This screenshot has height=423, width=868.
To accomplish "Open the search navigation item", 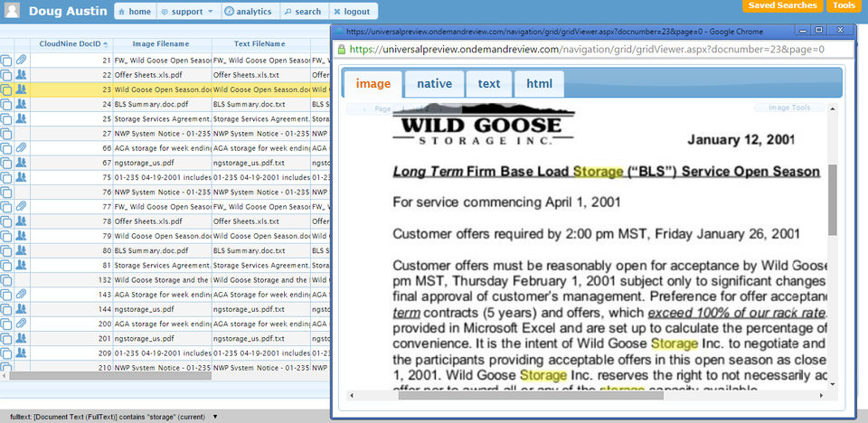I will pyautogui.click(x=304, y=11).
